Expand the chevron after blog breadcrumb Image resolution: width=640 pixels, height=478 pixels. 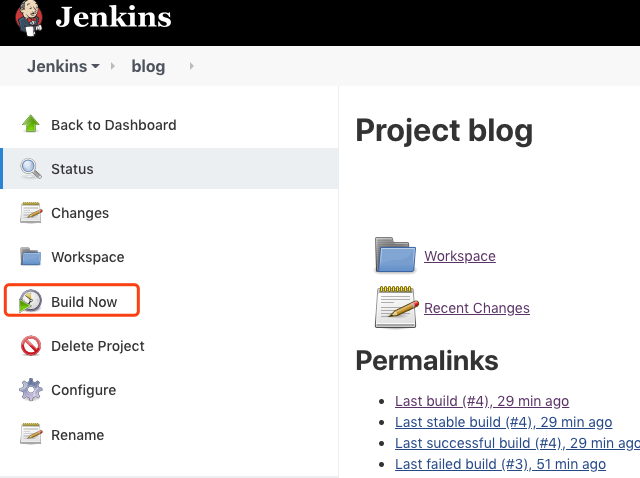pos(192,66)
